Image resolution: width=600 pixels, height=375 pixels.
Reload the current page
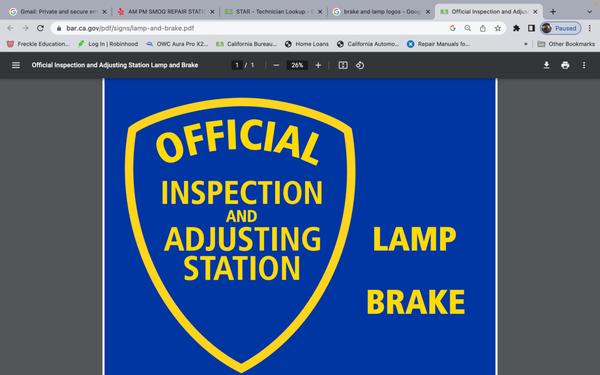(x=40, y=28)
